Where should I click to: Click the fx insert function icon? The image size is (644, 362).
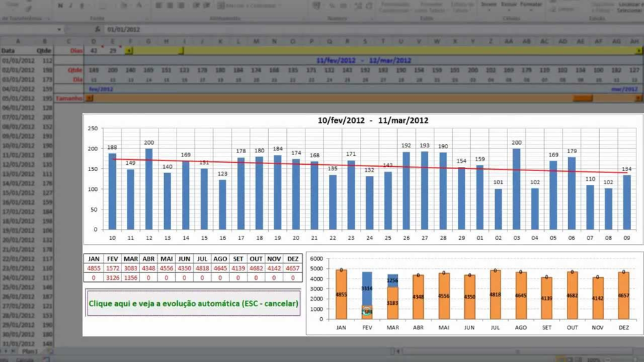tap(97, 30)
